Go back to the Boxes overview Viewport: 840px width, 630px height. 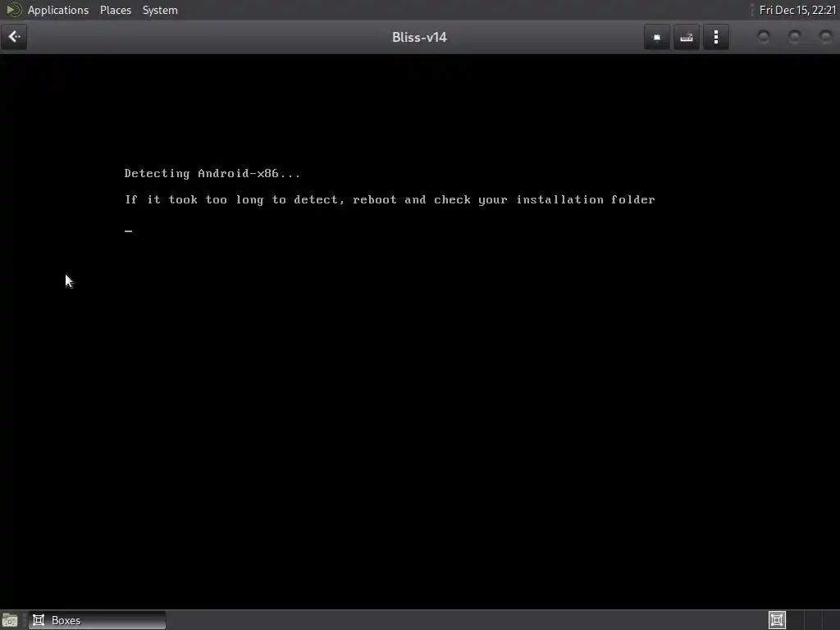click(x=14, y=37)
